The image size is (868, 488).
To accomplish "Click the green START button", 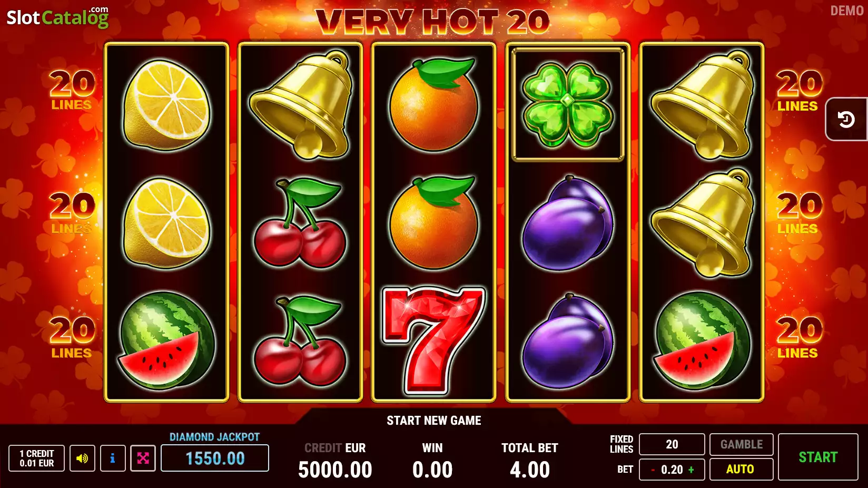I will [818, 457].
